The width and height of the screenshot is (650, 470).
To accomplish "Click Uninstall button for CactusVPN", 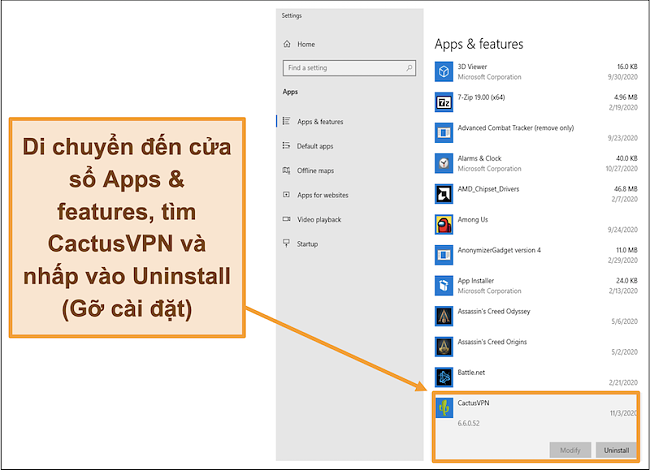I will (x=616, y=450).
